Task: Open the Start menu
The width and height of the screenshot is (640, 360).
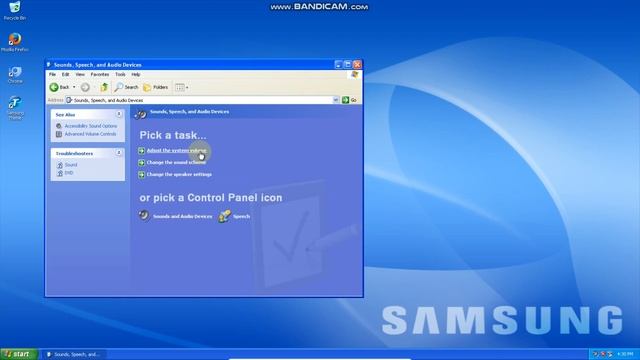Action: pos(19,354)
